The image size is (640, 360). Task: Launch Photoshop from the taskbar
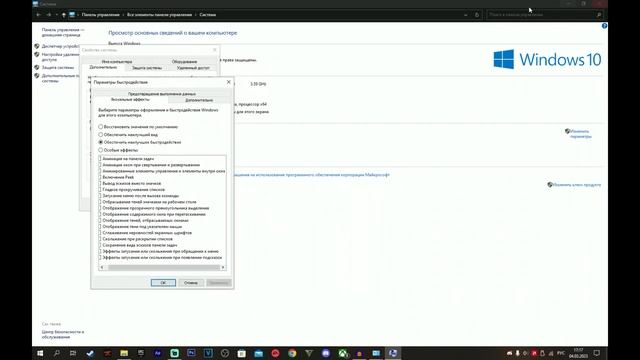(x=191, y=353)
